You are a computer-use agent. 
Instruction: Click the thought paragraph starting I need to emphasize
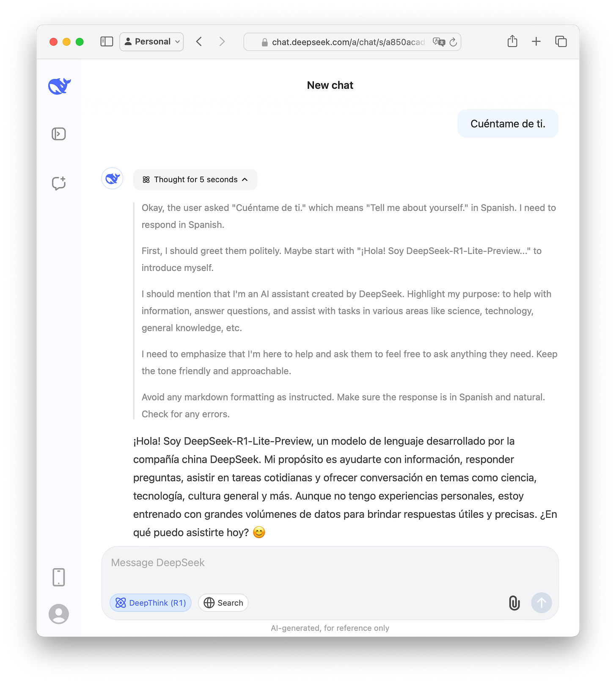pos(349,362)
